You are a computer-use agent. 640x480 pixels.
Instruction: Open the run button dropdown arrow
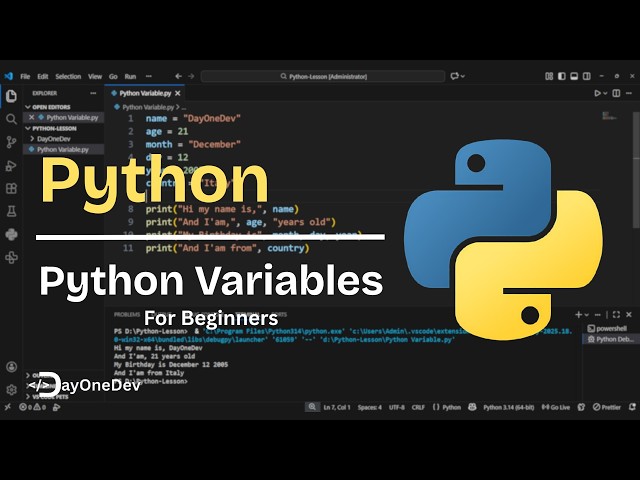(x=605, y=93)
